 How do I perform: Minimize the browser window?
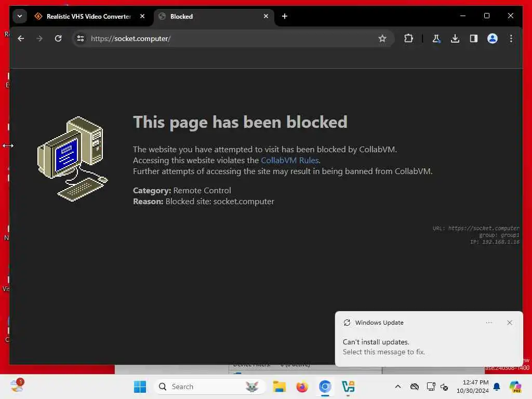point(463,16)
